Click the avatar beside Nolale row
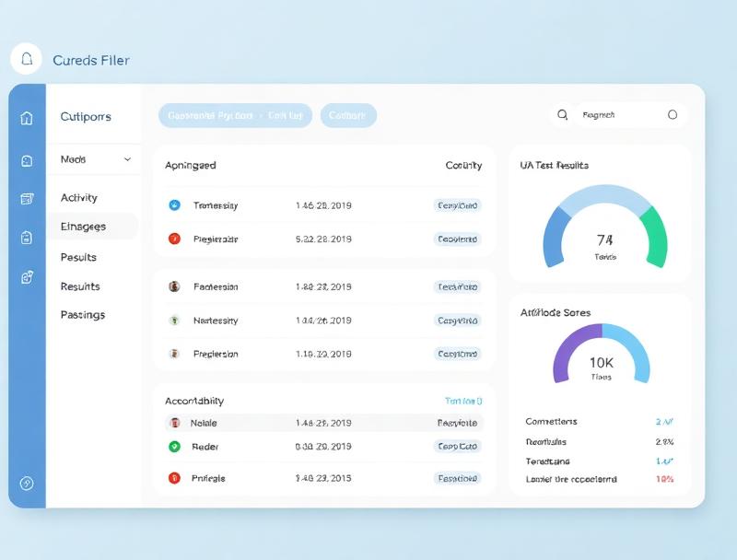 tap(175, 423)
